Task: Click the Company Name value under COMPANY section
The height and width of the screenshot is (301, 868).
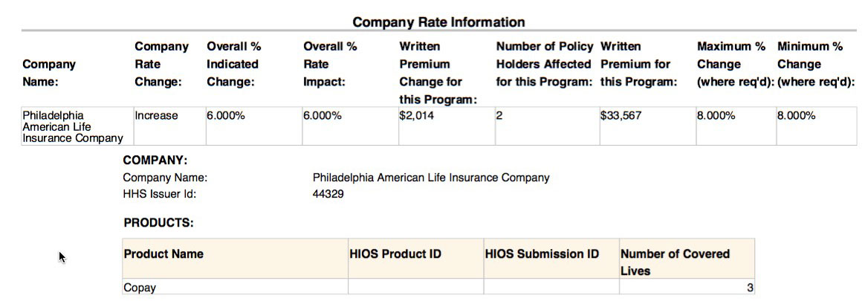Action: [431, 178]
